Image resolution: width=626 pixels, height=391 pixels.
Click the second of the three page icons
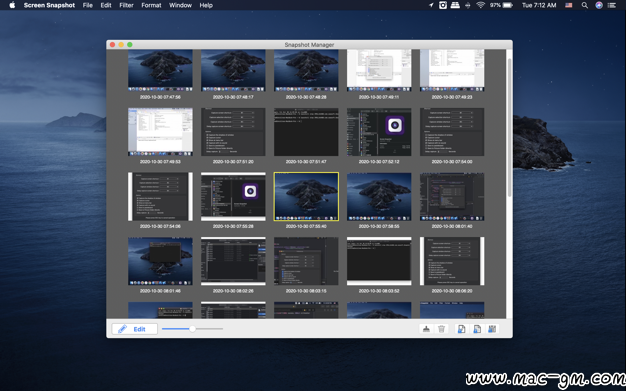[477, 329]
